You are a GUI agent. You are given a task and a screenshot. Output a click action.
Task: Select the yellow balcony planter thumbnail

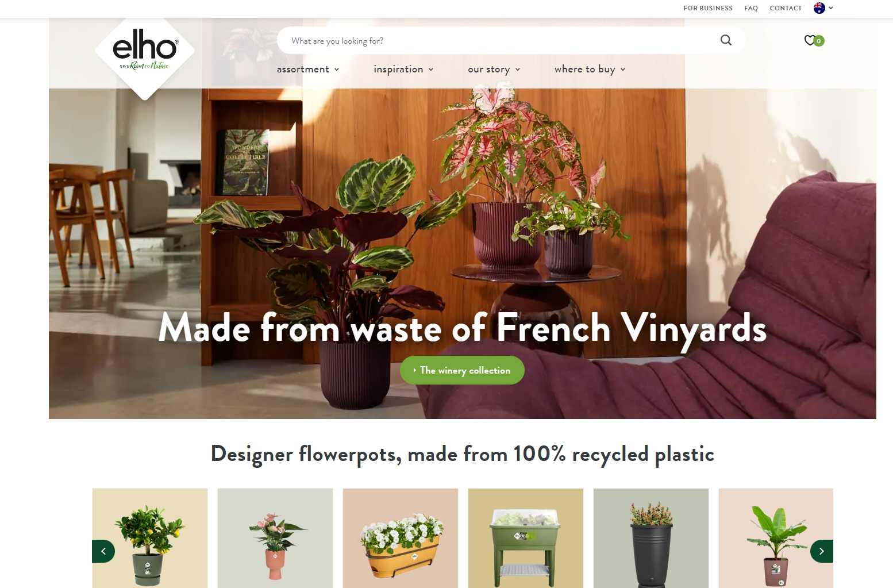coord(401,538)
